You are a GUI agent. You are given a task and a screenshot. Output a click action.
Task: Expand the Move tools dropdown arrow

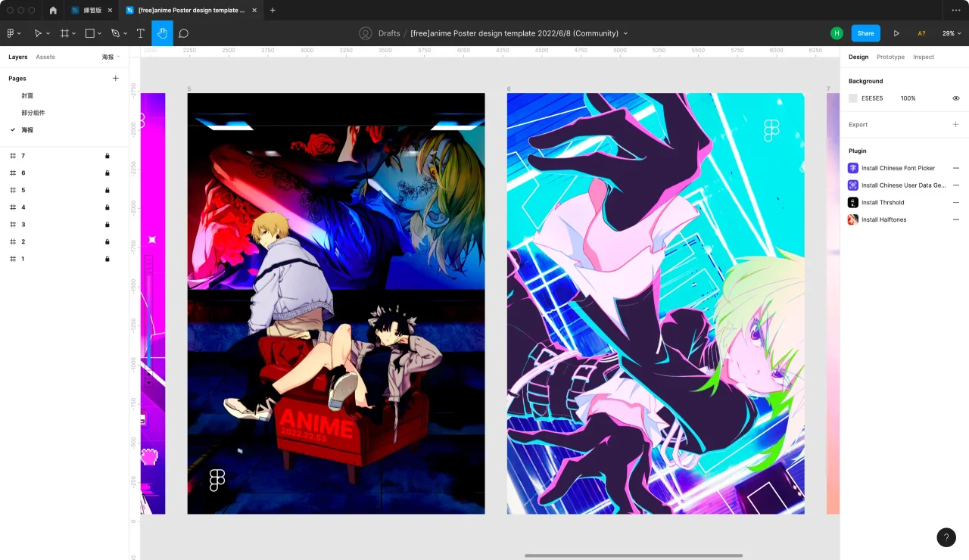(x=48, y=34)
